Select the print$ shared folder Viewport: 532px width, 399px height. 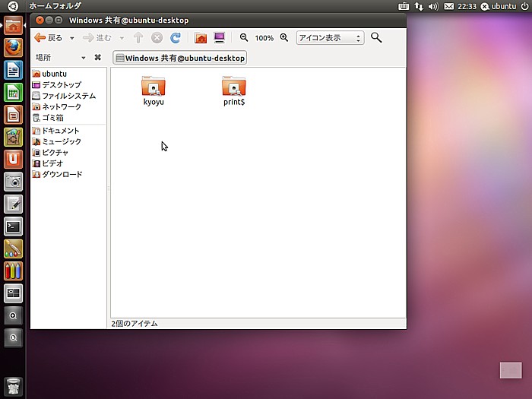pyautogui.click(x=234, y=91)
